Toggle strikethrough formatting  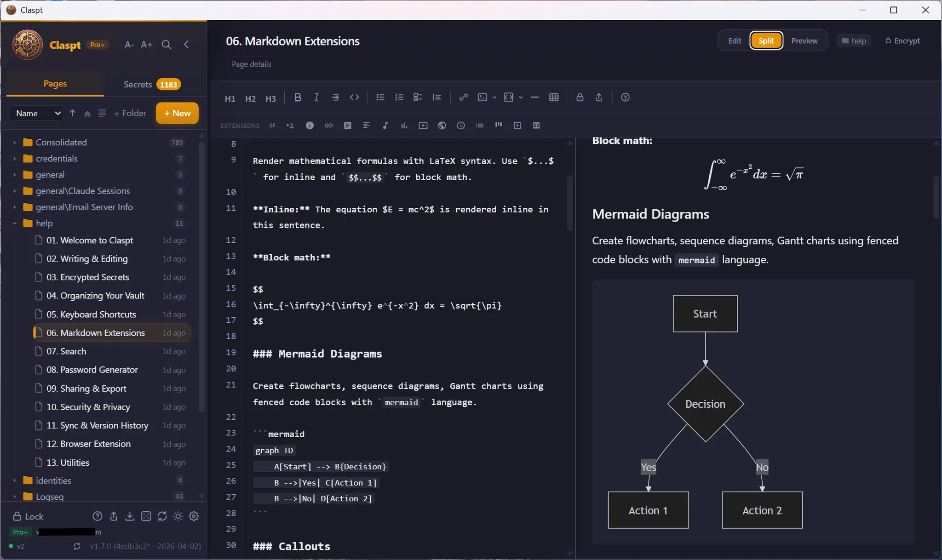pyautogui.click(x=335, y=97)
